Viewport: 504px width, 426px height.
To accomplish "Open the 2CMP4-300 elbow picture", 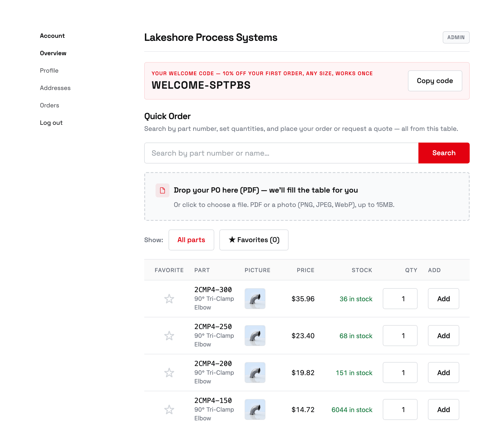I will tap(255, 299).
